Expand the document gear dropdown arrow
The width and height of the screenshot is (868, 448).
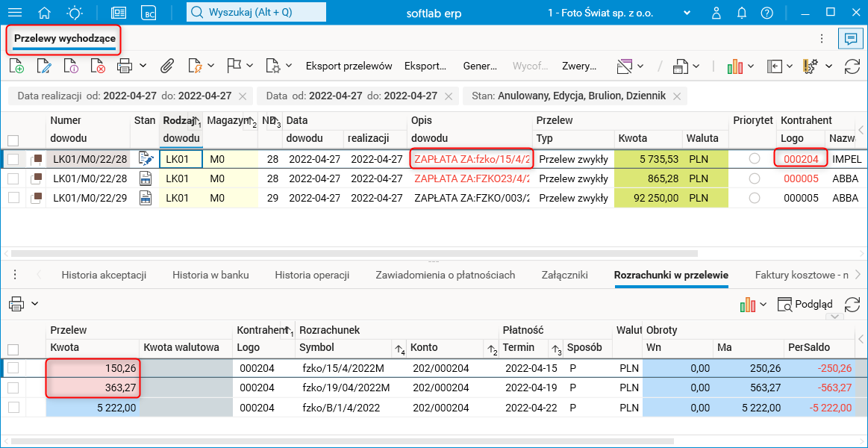(x=289, y=67)
